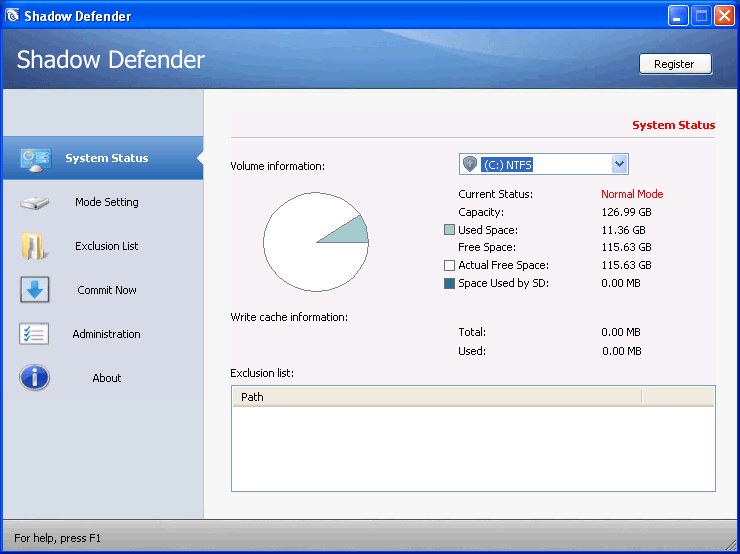Click the 126.99 GB capacity value
This screenshot has width=740, height=554.
pos(626,212)
